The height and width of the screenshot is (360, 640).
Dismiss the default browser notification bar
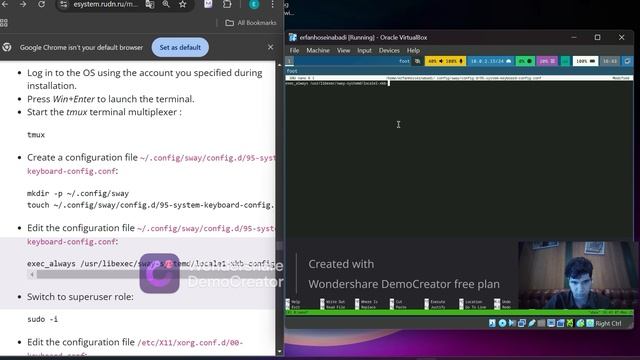click(270, 47)
